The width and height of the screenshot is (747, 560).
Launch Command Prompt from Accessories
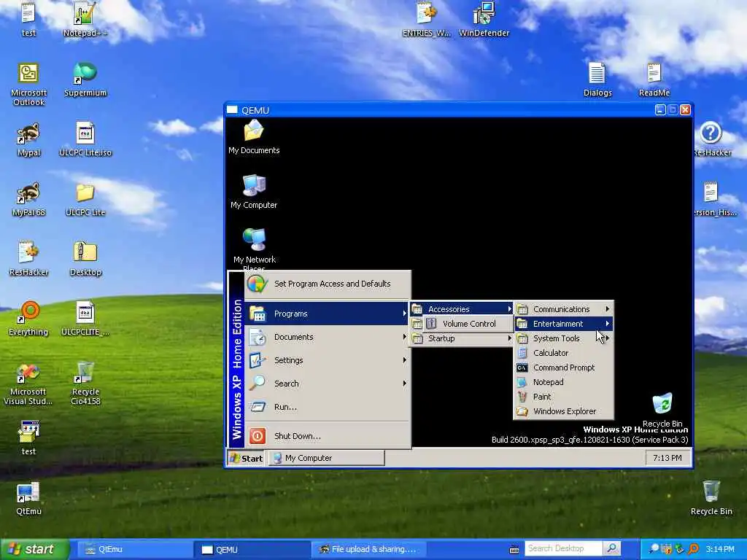(x=564, y=367)
